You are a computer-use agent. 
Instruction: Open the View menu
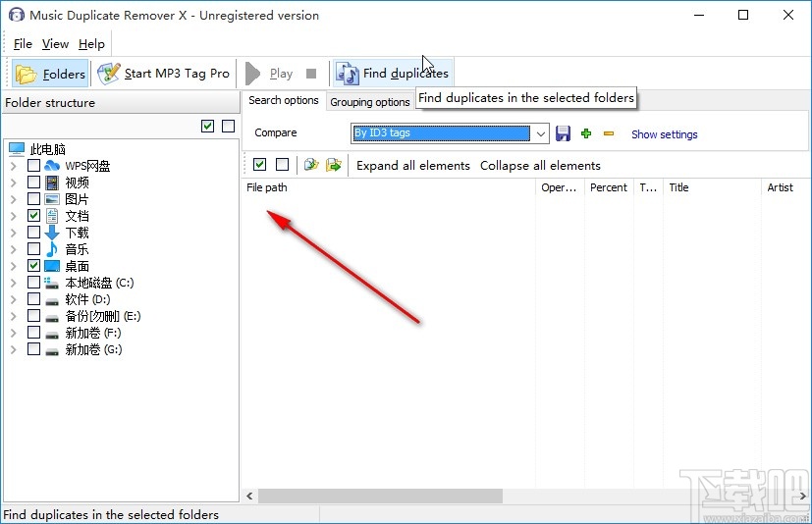[x=55, y=44]
